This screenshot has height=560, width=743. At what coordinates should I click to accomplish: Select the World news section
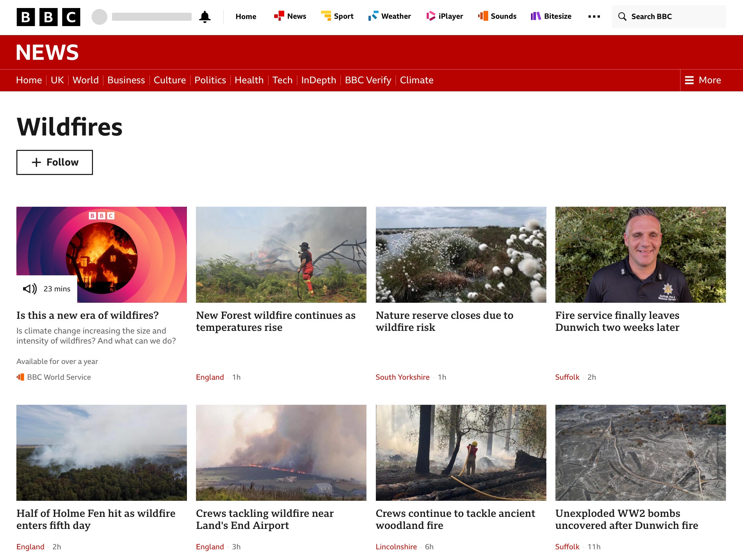pyautogui.click(x=86, y=80)
